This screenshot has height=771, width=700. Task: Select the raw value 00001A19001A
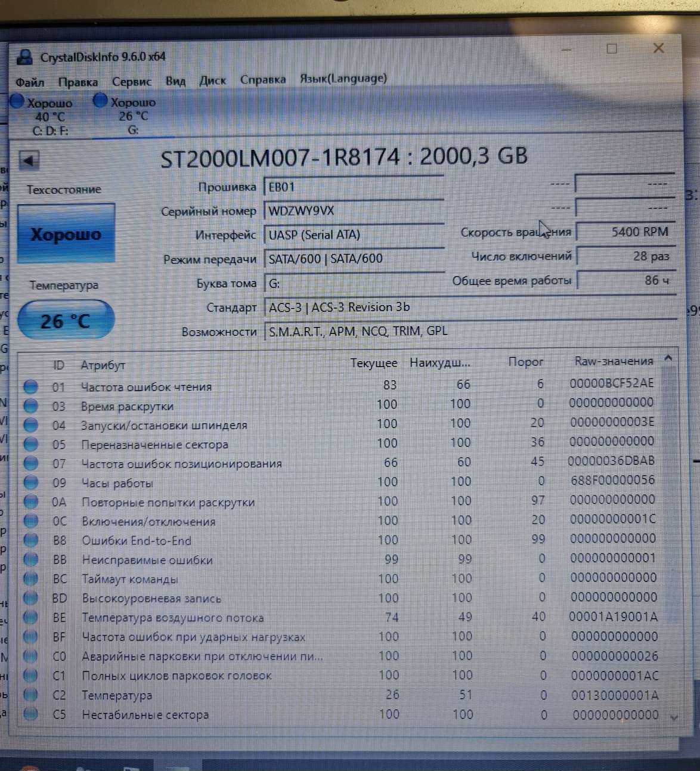[x=614, y=617]
